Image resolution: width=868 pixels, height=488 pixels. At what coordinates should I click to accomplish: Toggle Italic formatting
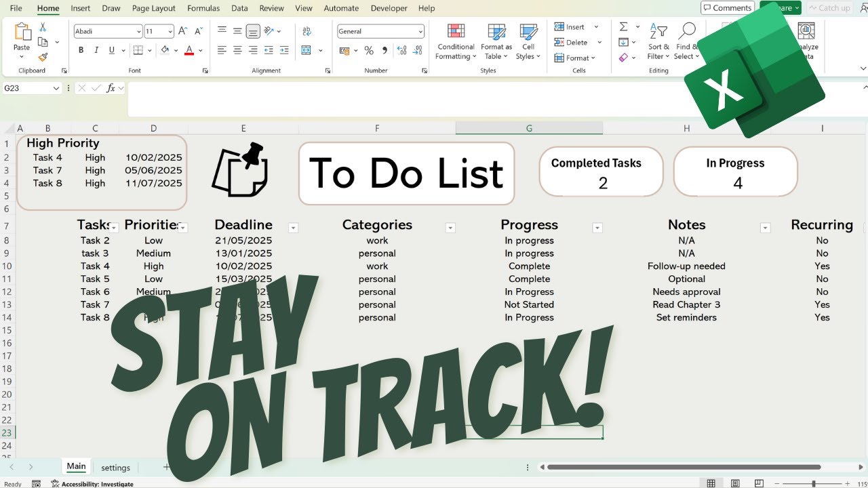(96, 50)
